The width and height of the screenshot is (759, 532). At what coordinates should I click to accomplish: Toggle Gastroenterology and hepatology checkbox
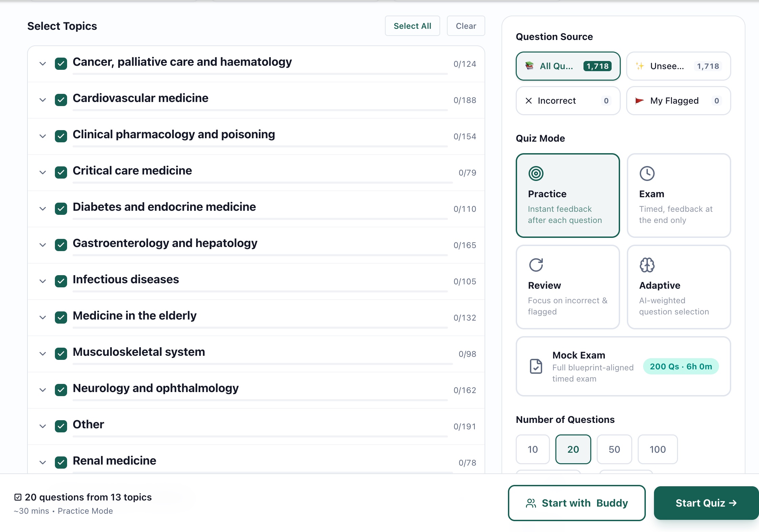point(61,245)
